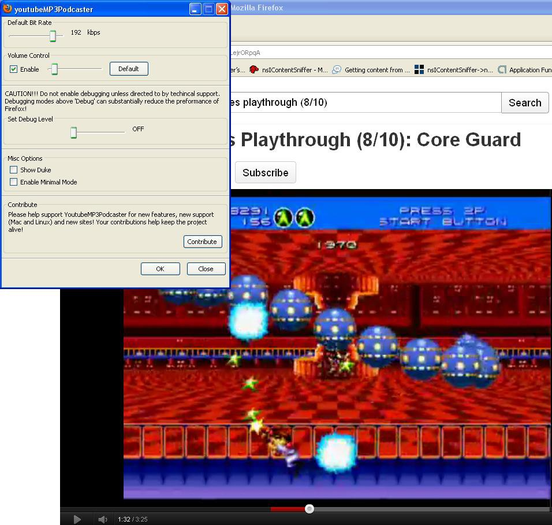
Task: Open the nsIContentSniffer->n... bookmark
Action: [x=454, y=70]
